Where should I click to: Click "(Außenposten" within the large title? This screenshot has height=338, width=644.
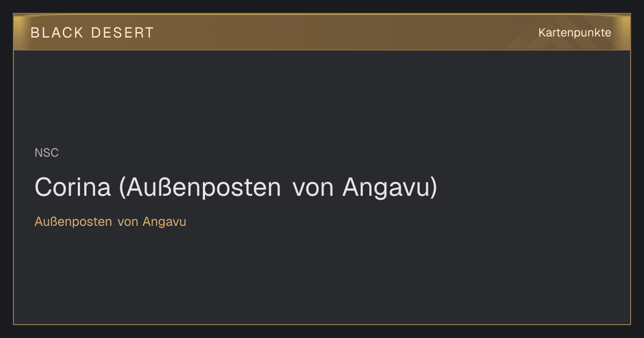tap(200, 188)
